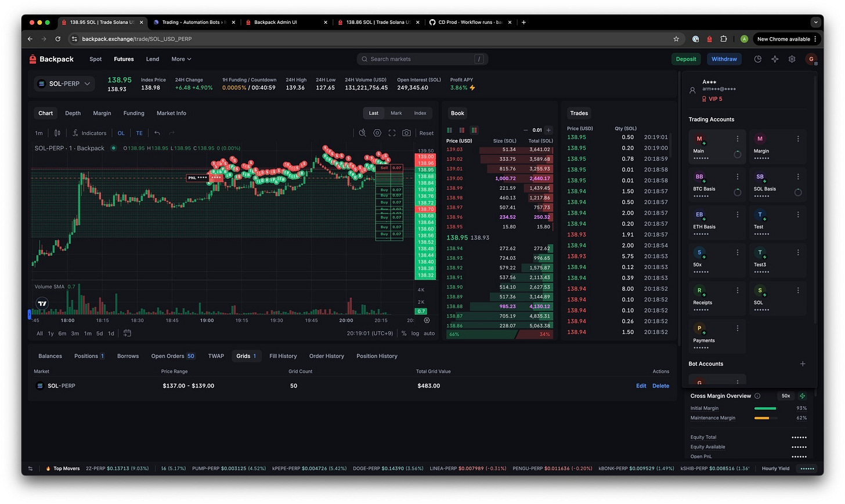Viewport: 845px width, 504px height.
Task: Open the Backpack logo home link
Action: (x=52, y=59)
